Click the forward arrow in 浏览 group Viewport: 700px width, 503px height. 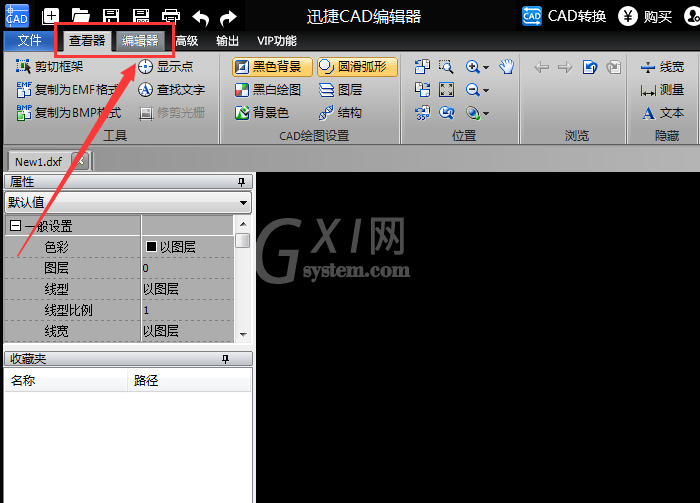(x=565, y=67)
